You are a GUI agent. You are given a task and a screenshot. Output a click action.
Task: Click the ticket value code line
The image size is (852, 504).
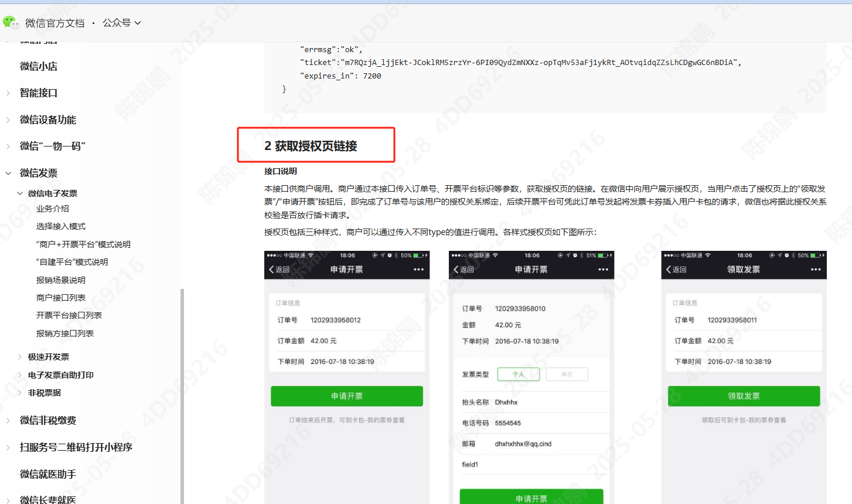click(x=521, y=62)
